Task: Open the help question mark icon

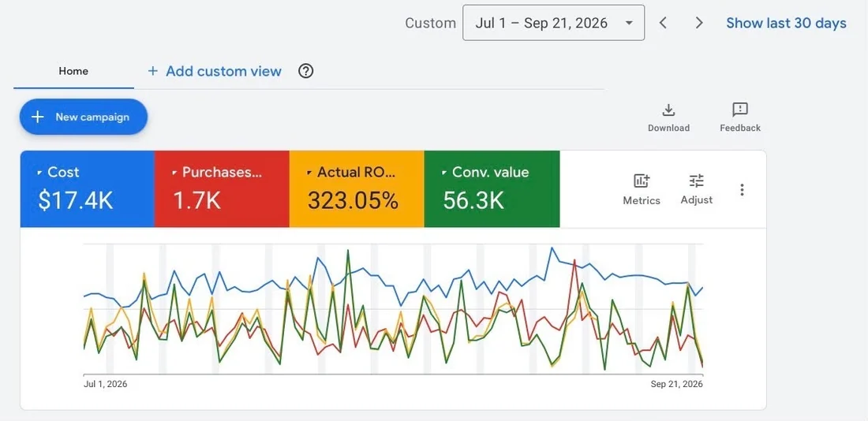Action: tap(305, 72)
